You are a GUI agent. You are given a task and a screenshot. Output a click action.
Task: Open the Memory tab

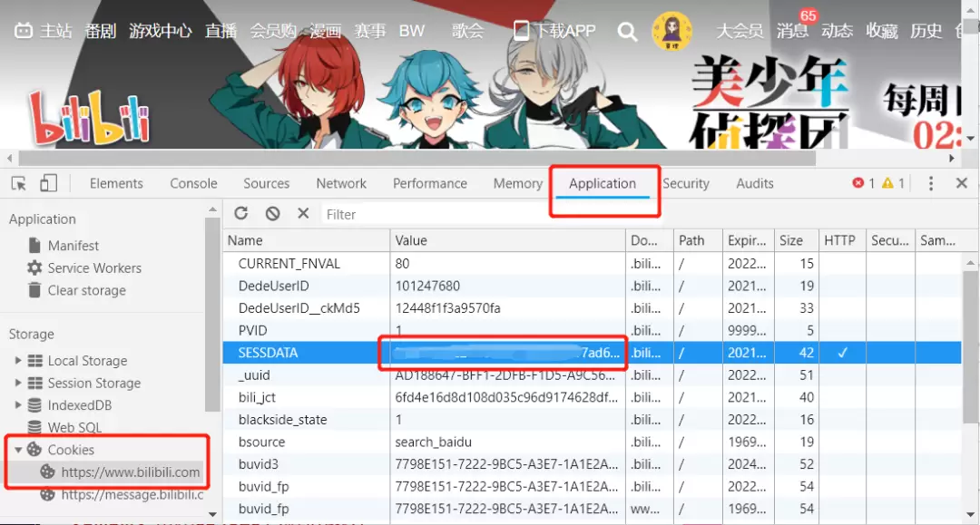[x=518, y=183]
